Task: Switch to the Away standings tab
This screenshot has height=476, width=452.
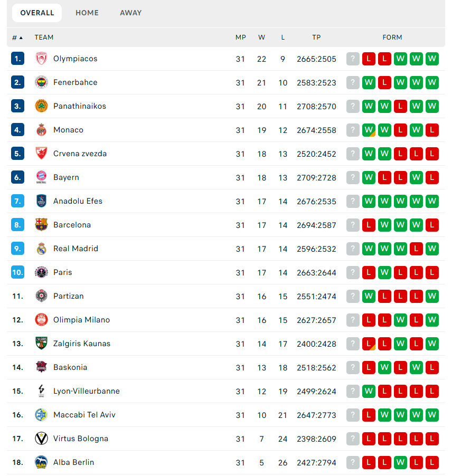Action: pyautogui.click(x=130, y=13)
